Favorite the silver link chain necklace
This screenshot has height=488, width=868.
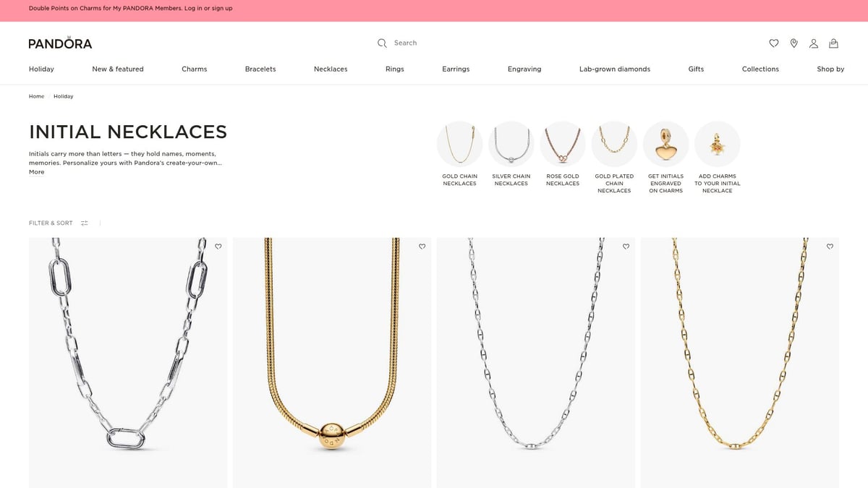218,247
